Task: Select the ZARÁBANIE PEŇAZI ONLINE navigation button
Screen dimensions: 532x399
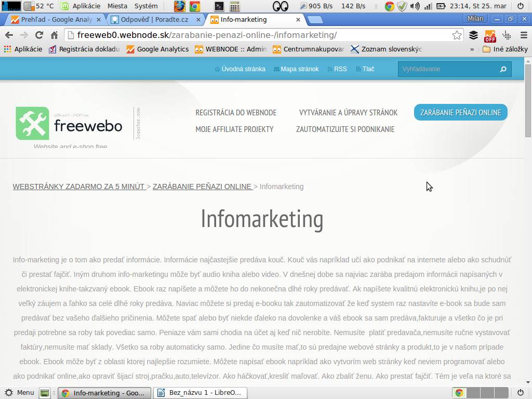Action: point(461,112)
